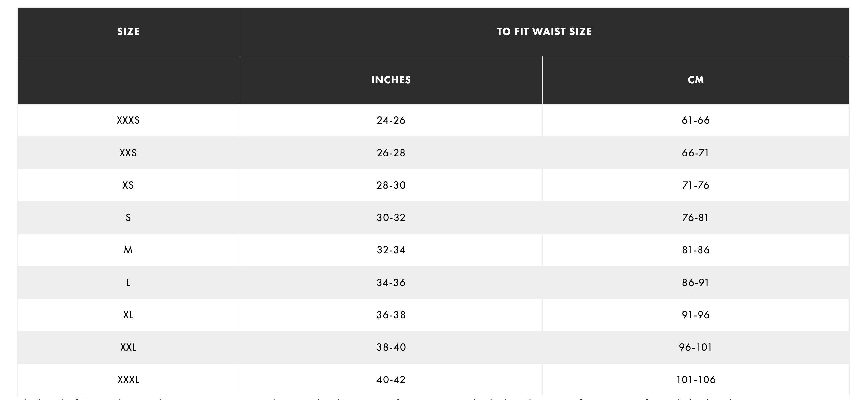This screenshot has width=868, height=400.
Task: Click the 86-91 cm value
Action: click(696, 282)
